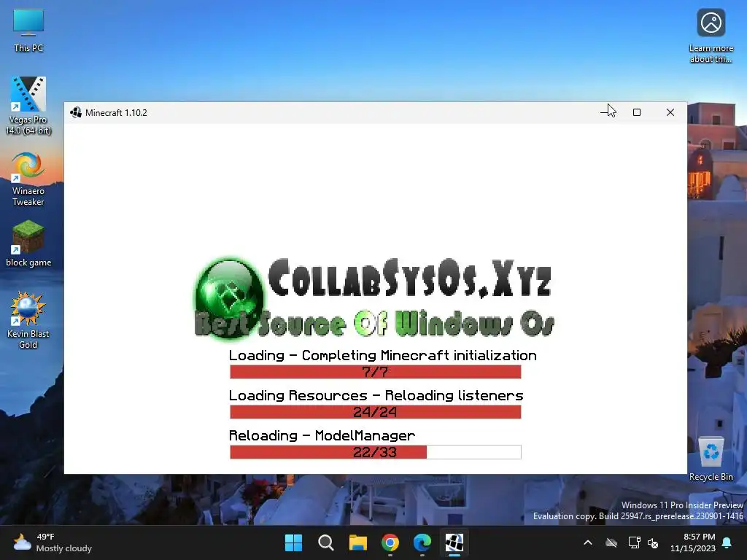The height and width of the screenshot is (560, 747).
Task: Click the muted volume tray icon
Action: point(653,542)
